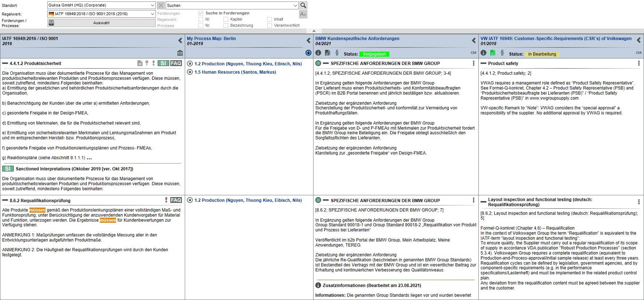Collapse the VW IATF 16949 column
Screen dimensions: 644x300
tap(639, 40)
